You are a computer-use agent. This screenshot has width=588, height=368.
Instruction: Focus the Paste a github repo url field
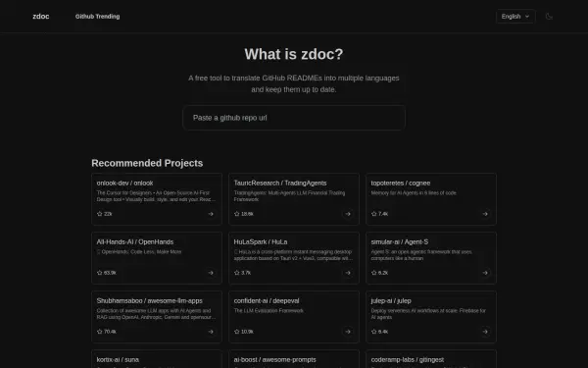tap(294, 118)
